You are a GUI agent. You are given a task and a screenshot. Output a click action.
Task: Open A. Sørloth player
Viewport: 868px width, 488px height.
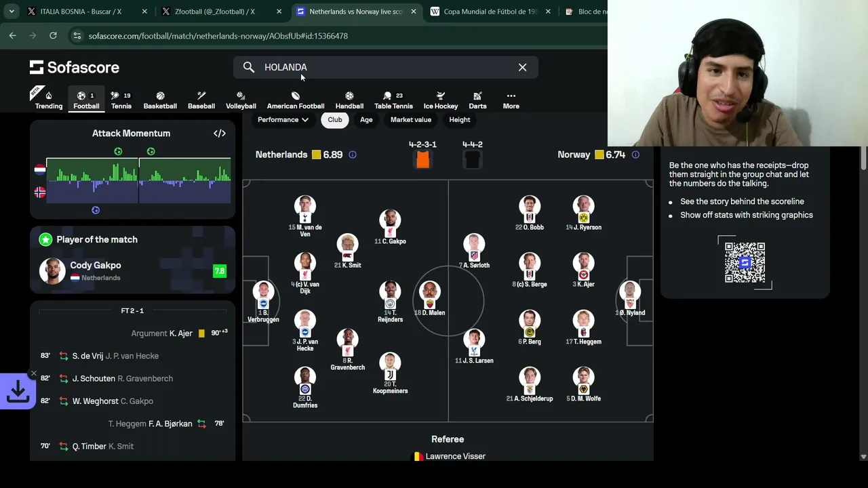(474, 251)
